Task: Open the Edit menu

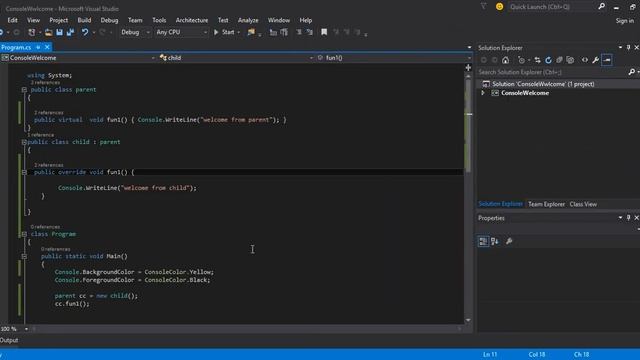Action: coord(13,20)
